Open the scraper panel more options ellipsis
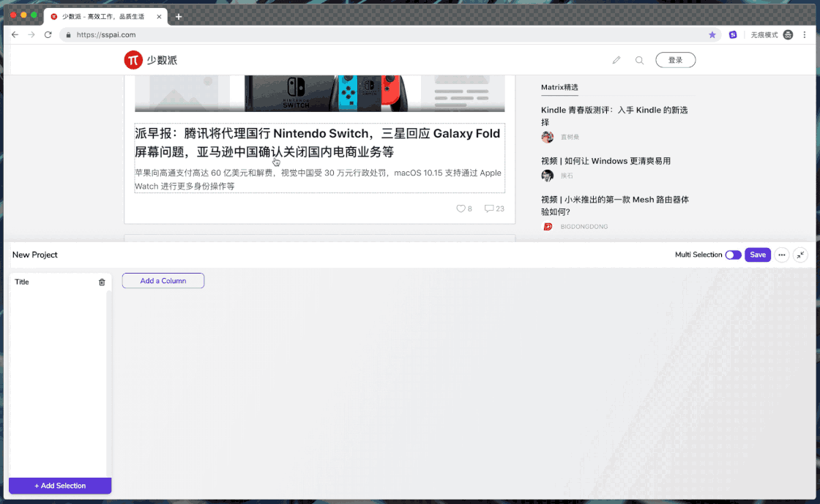The height and width of the screenshot is (504, 820). tap(782, 255)
